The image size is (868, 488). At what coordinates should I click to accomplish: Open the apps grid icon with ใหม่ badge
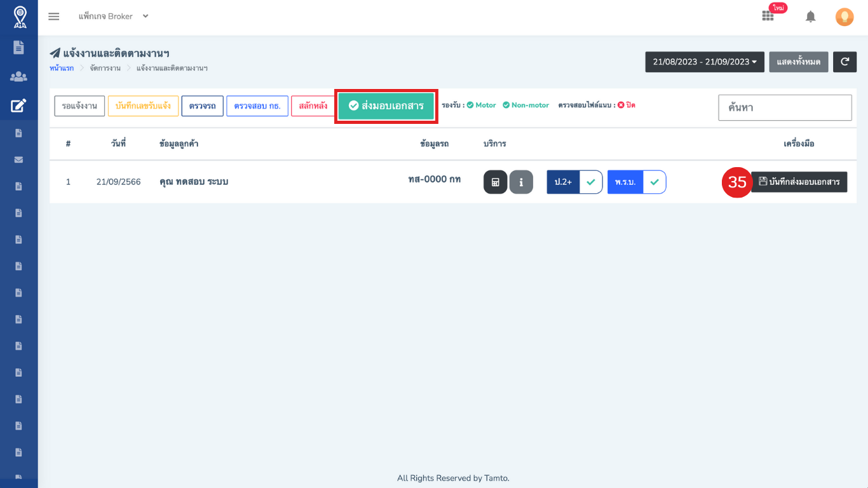click(768, 16)
